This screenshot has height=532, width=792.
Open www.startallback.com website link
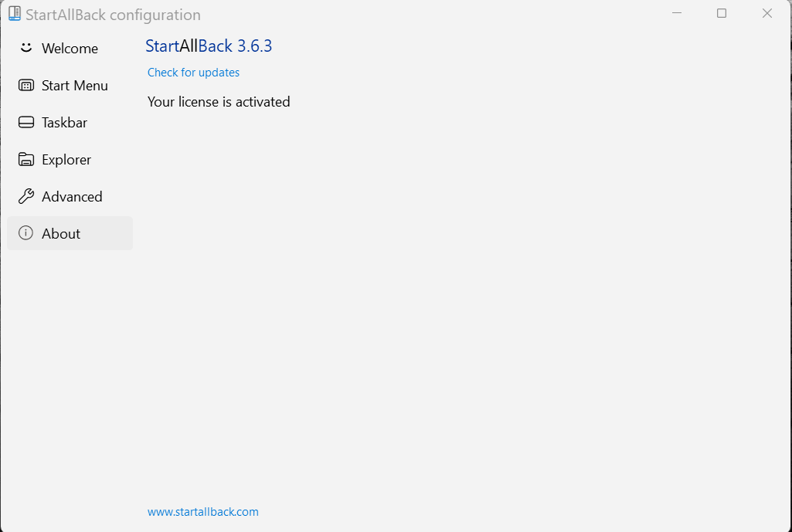pyautogui.click(x=203, y=512)
